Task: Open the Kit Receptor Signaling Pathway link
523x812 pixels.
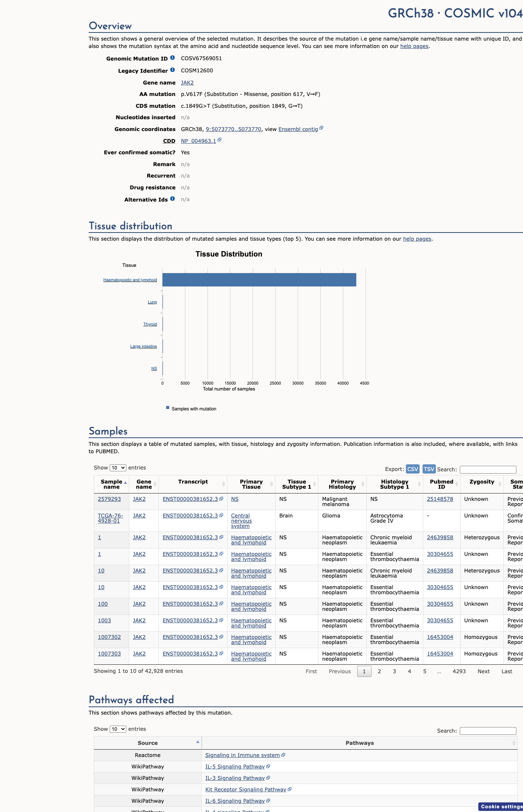Action: (x=246, y=789)
